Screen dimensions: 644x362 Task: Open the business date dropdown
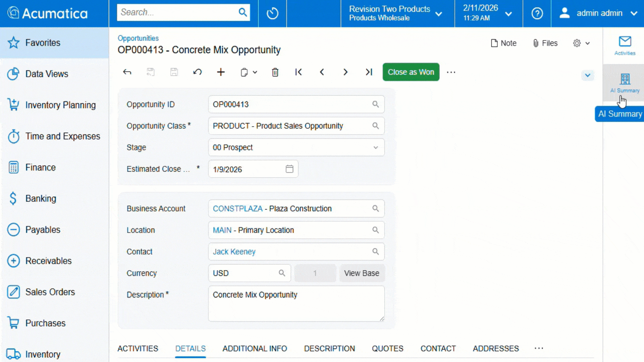click(x=508, y=14)
